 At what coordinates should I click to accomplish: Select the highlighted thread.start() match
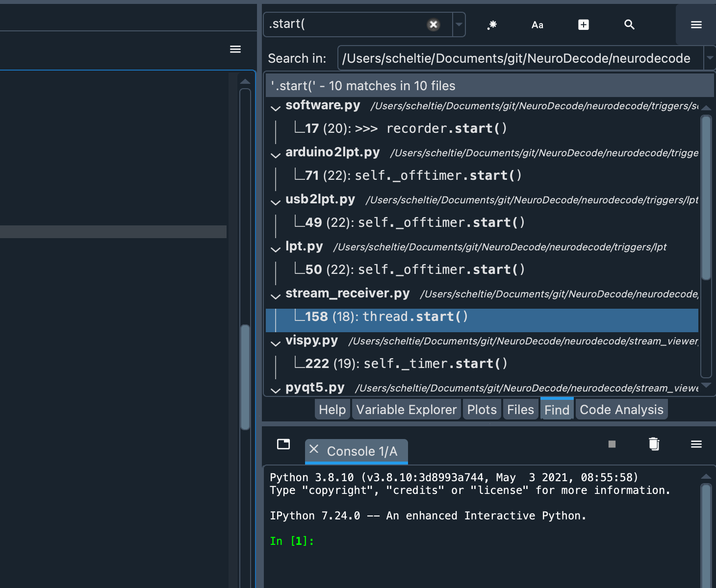coord(414,316)
